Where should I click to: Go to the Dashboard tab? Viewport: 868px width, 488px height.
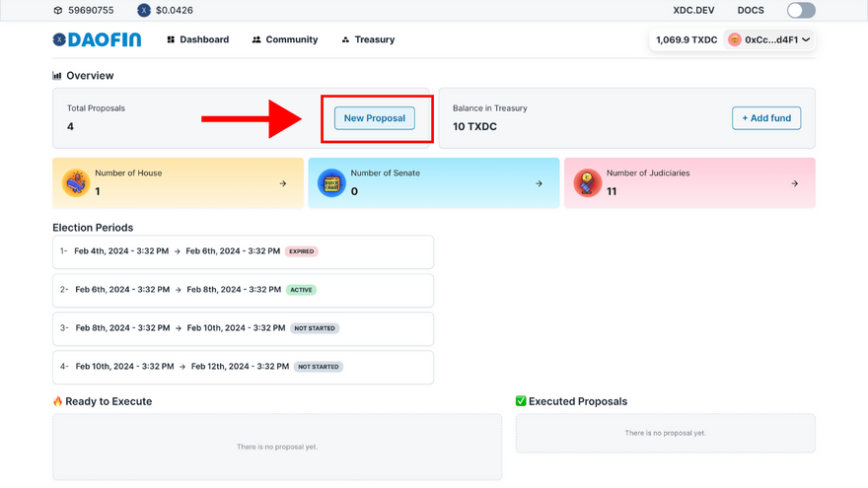[x=197, y=39]
